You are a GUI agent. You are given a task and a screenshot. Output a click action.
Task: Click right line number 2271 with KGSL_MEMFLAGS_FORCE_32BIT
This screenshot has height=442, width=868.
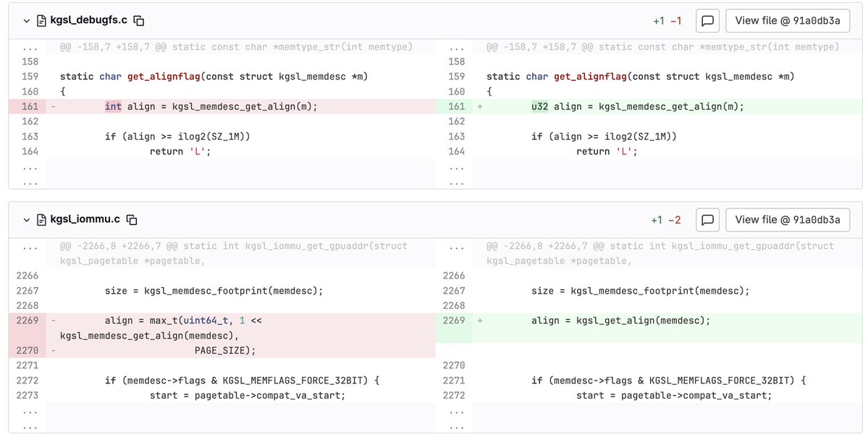click(x=454, y=381)
